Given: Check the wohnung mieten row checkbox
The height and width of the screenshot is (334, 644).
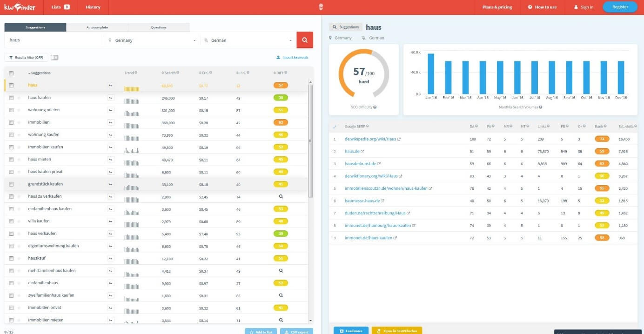Looking at the screenshot, I should (12, 110).
